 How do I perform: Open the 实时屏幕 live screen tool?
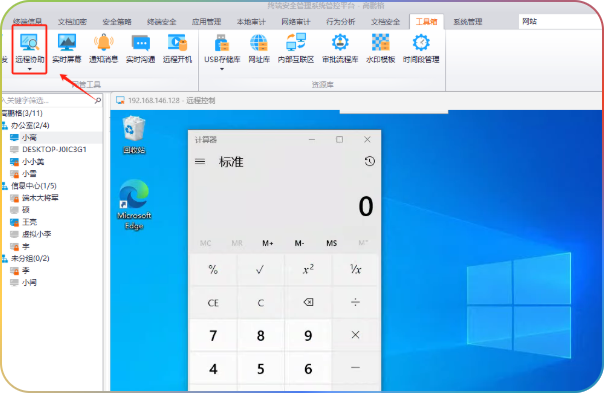pyautogui.click(x=67, y=49)
